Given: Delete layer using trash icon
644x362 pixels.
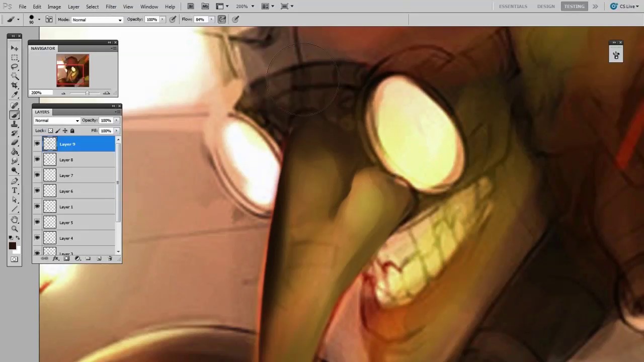Looking at the screenshot, I should [x=110, y=258].
